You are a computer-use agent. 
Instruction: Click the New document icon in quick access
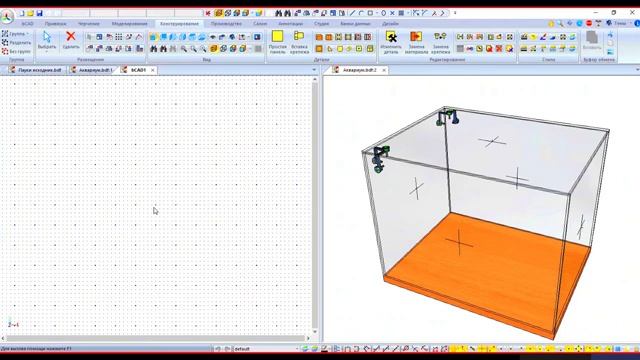click(22, 13)
